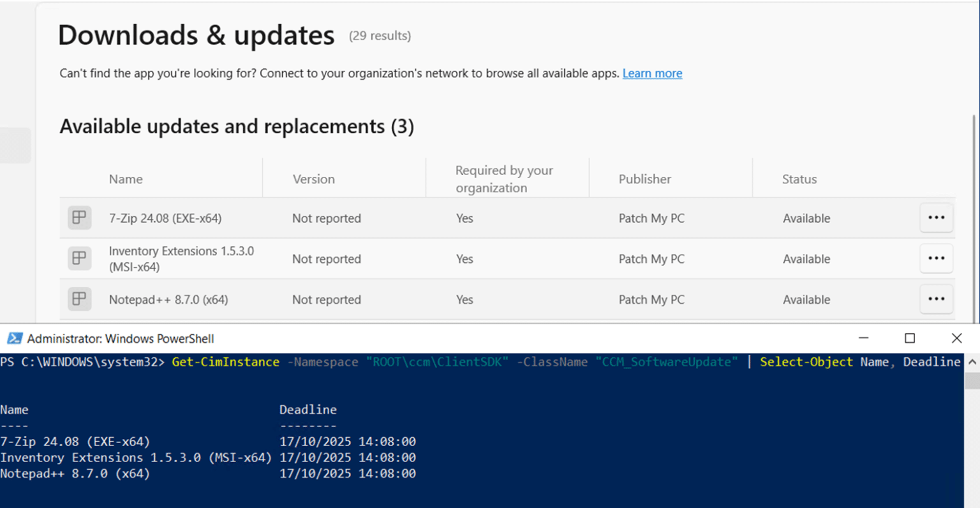This screenshot has width=980, height=508.
Task: Sort the list by Name column
Action: (x=126, y=179)
